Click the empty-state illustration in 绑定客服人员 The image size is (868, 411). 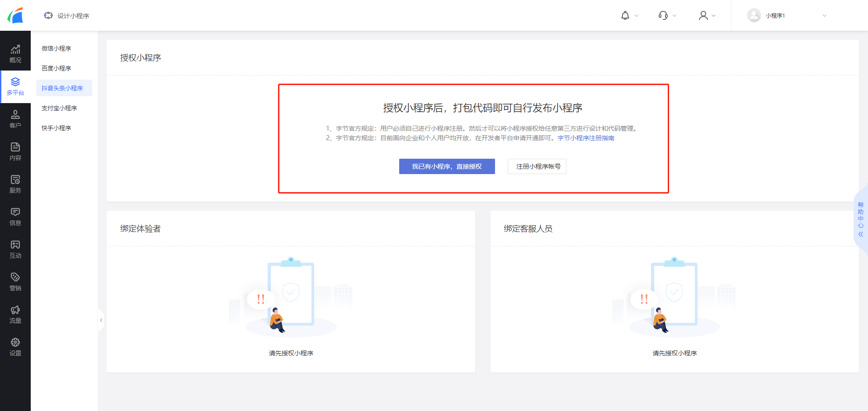(x=674, y=297)
